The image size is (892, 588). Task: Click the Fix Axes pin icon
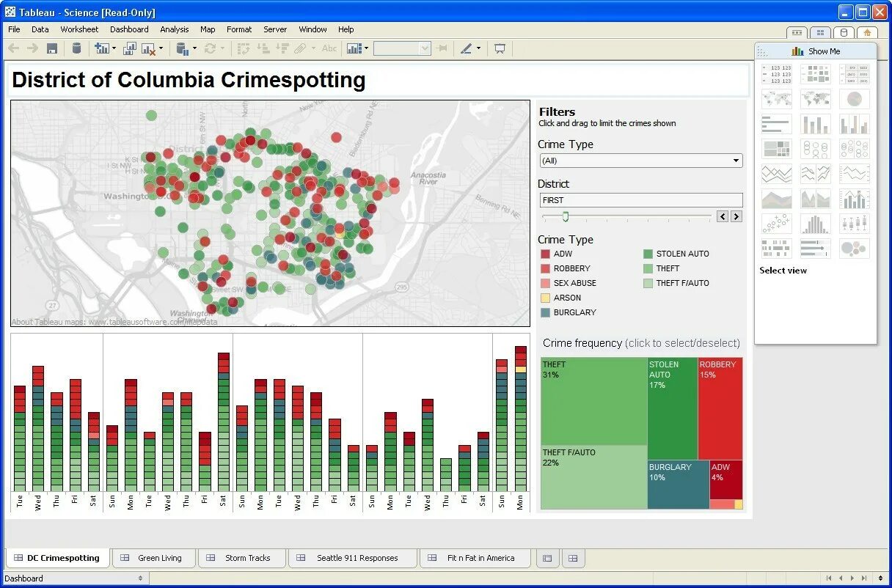442,48
